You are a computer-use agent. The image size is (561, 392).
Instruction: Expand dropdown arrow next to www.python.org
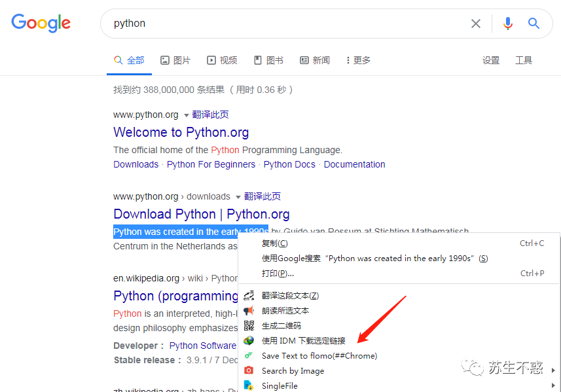tap(186, 115)
